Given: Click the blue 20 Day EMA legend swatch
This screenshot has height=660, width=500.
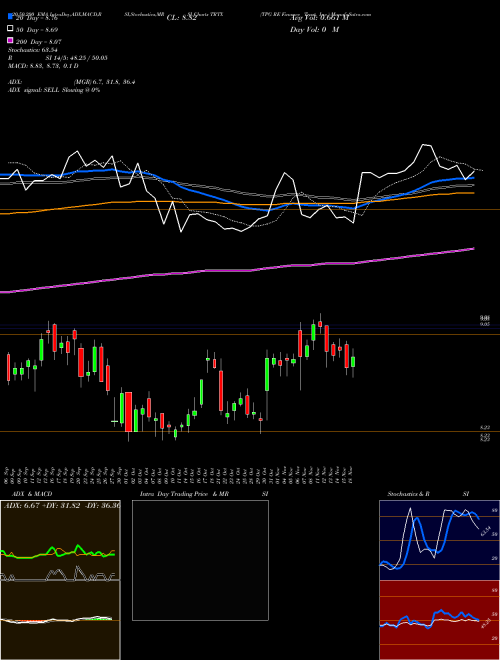Looking at the screenshot, I should point(10,16).
